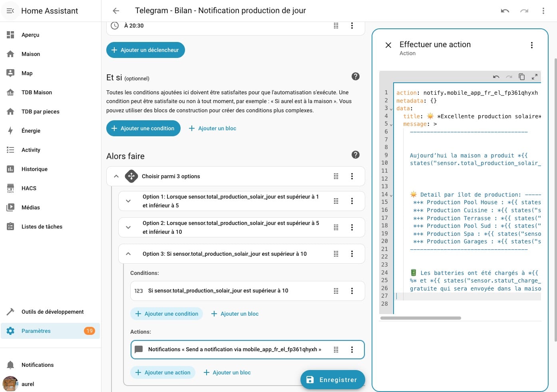Click drag handle on 'Choisir parmi 3 options'
Image resolution: width=557 pixels, height=392 pixels.
pyautogui.click(x=336, y=176)
